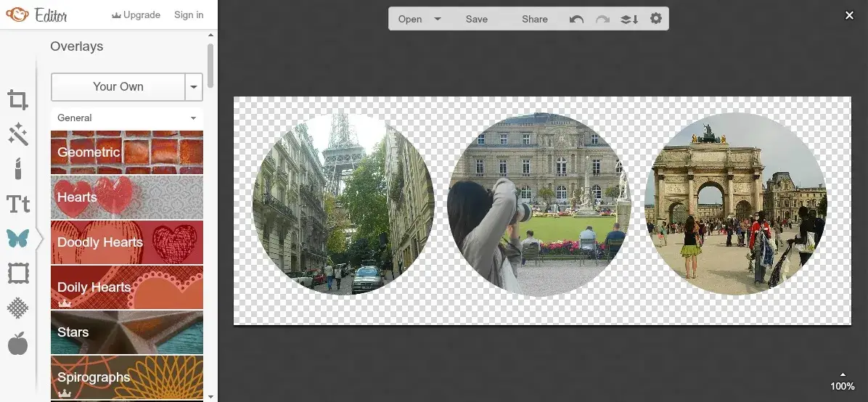Select the Crop basic edits tool
Image resolution: width=868 pixels, height=402 pixels.
[x=17, y=99]
